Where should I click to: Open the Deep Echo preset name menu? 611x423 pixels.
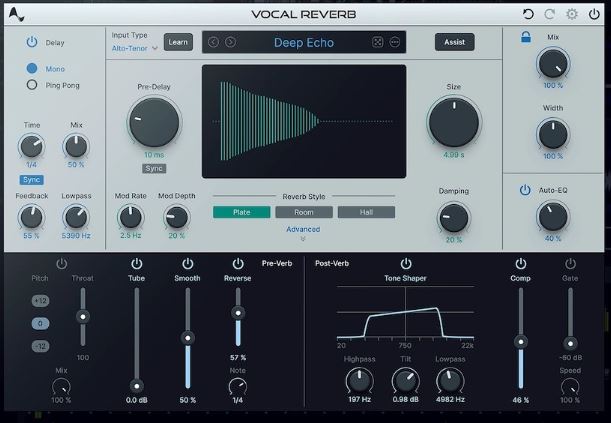click(x=304, y=42)
